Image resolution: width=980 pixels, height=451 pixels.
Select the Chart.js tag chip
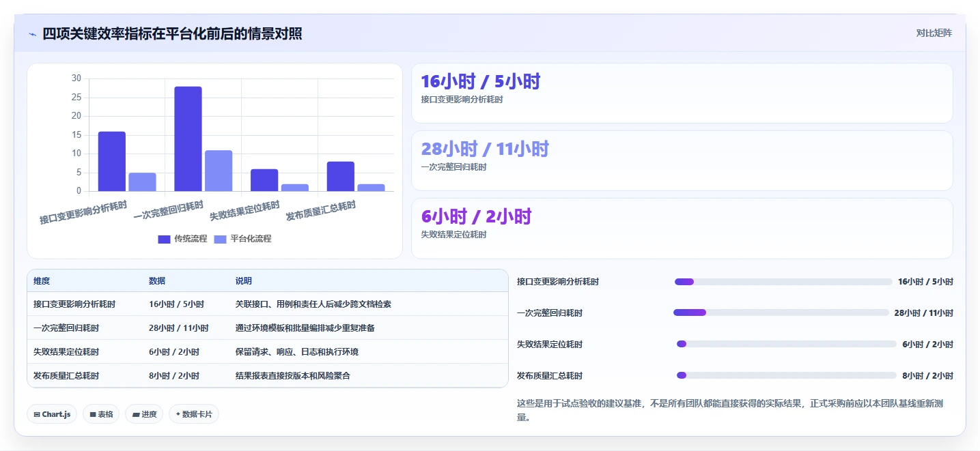coord(52,414)
